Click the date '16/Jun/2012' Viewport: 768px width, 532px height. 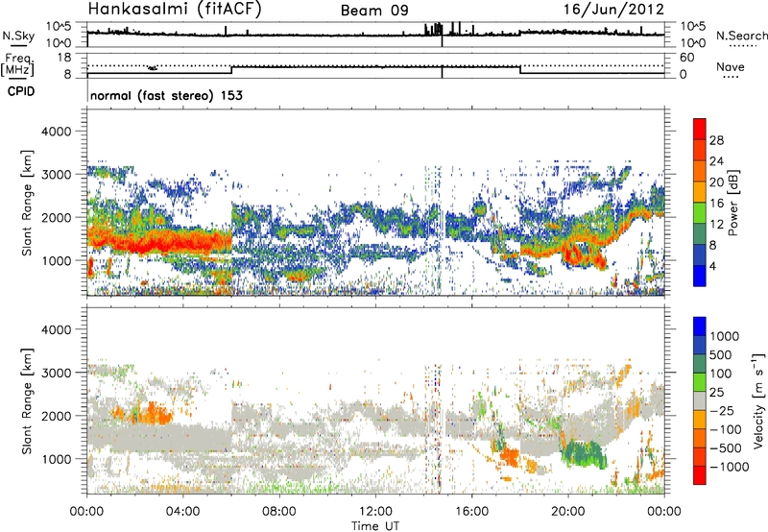[613, 10]
